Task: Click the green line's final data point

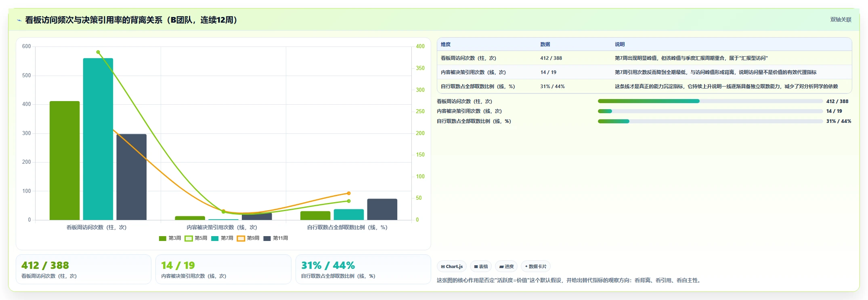Action: 349,201
